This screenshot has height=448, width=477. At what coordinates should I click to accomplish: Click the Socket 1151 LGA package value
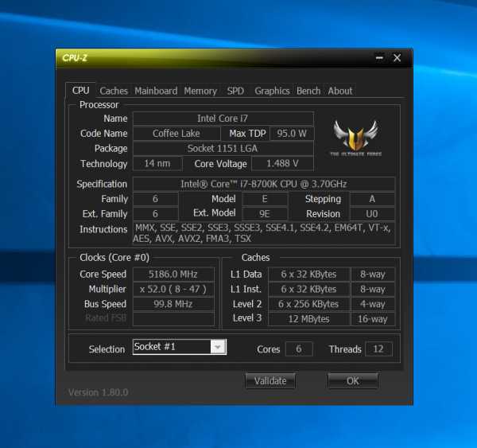pos(223,148)
